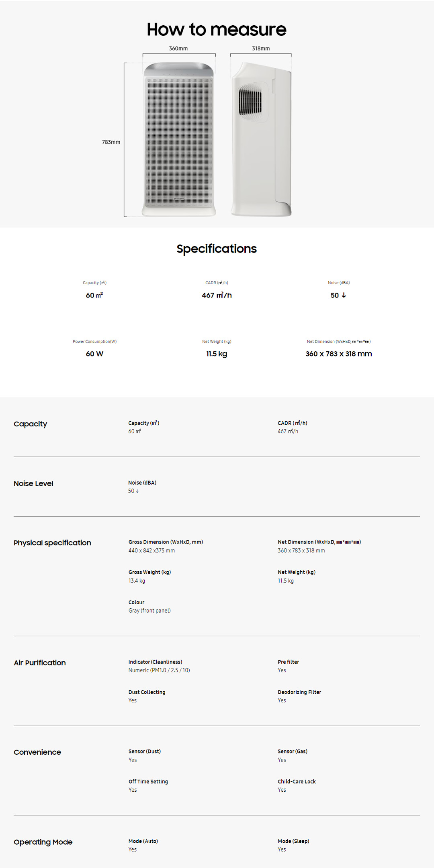The height and width of the screenshot is (868, 434).
Task: Click the down arrow beside Noise 50
Action: tap(344, 295)
